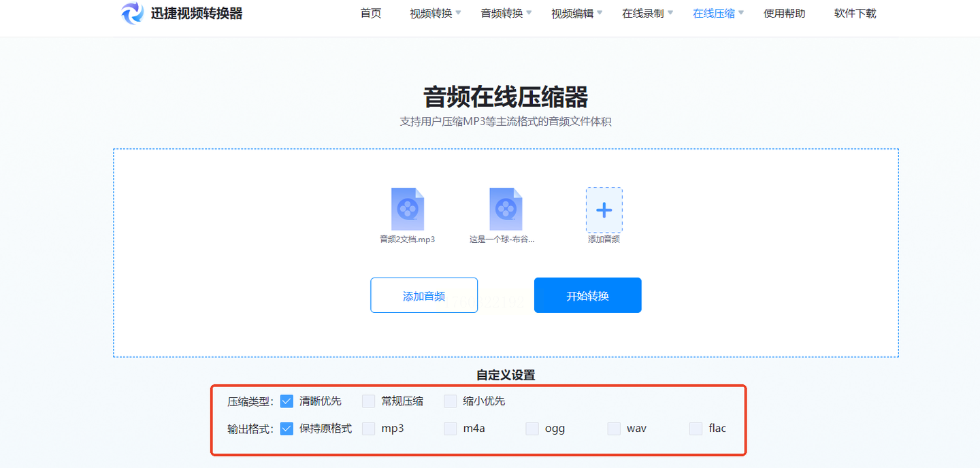This screenshot has height=468, width=980.
Task: Open the 首页 navigation item
Action: (x=371, y=14)
